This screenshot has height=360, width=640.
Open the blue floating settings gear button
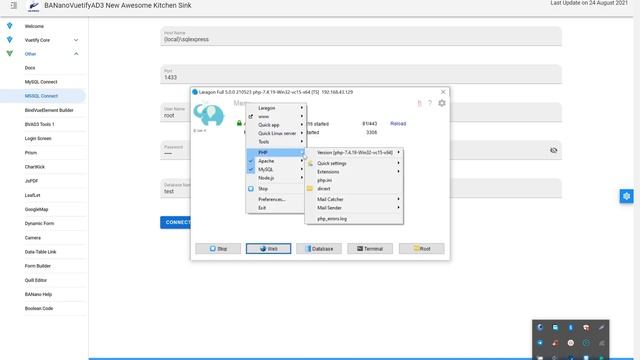coord(626,196)
